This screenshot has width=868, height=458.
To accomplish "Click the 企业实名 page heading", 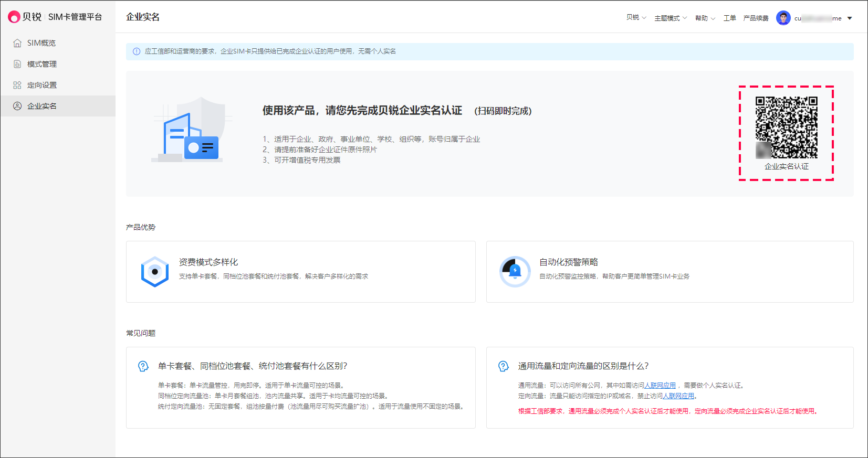I will [143, 17].
